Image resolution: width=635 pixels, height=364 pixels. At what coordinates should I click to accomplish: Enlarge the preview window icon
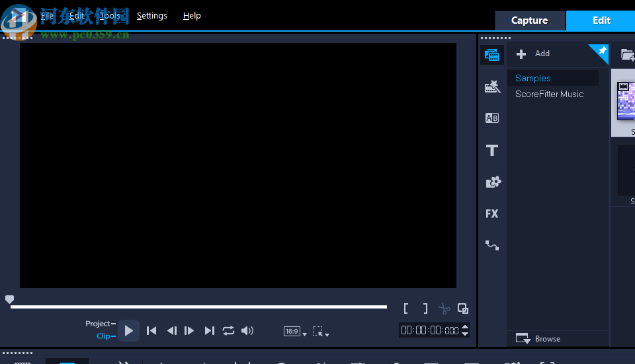coord(463,309)
